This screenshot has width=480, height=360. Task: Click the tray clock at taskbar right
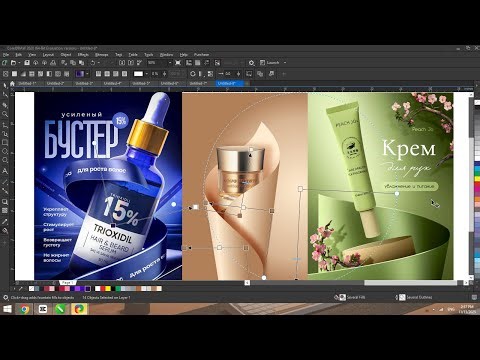[467, 309]
